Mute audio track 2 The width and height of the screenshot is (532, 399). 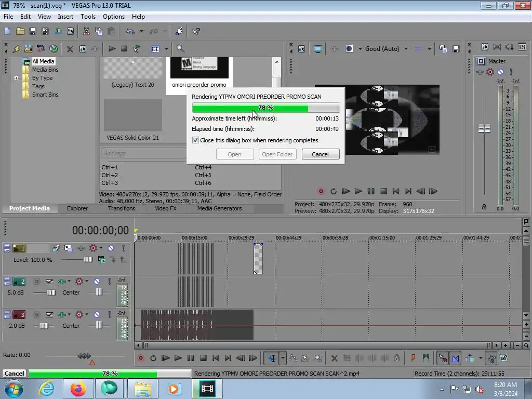click(x=97, y=282)
